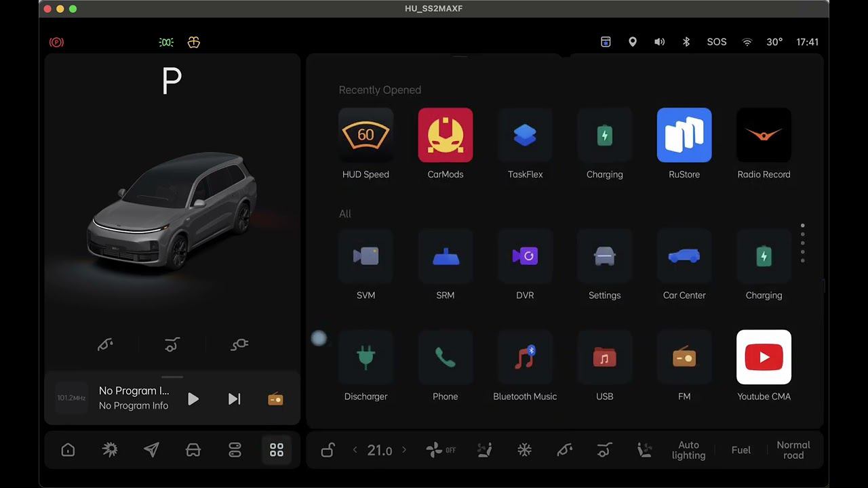Launch the Youtube CMA app
868x488 pixels.
(764, 357)
